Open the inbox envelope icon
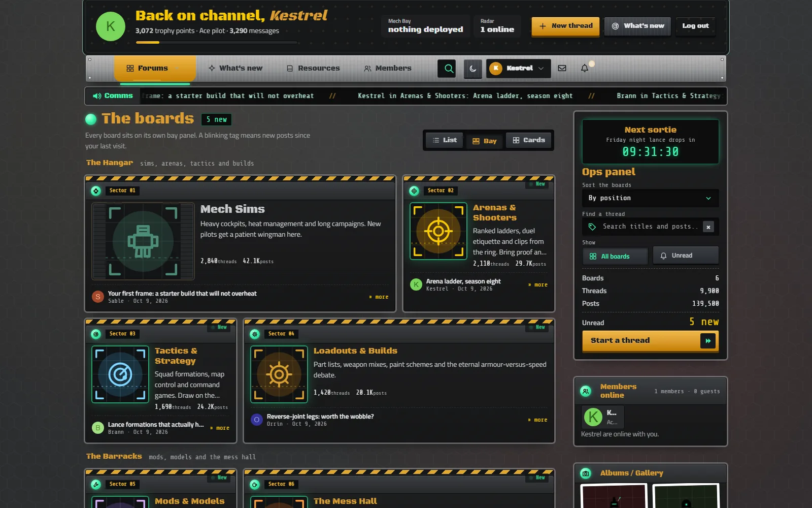Screen dimensions: 812x508 (562, 68)
